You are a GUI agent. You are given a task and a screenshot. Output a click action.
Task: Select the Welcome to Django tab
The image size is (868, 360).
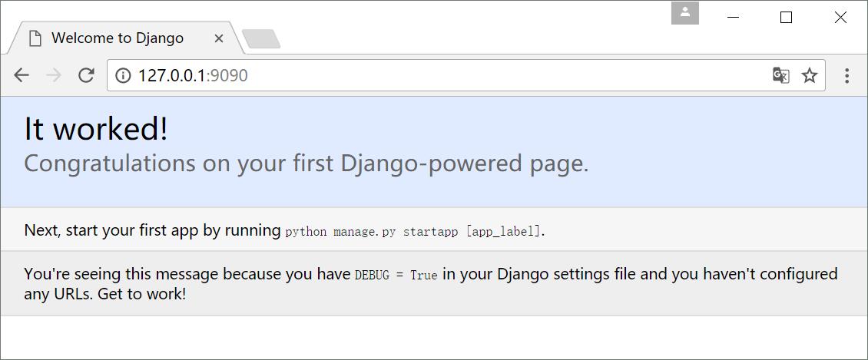[x=118, y=38]
